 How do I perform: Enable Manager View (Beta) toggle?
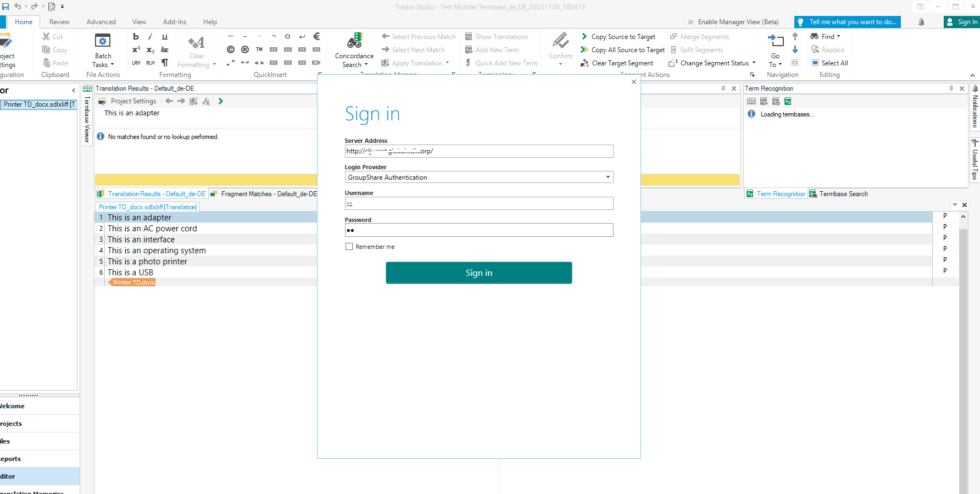[689, 22]
